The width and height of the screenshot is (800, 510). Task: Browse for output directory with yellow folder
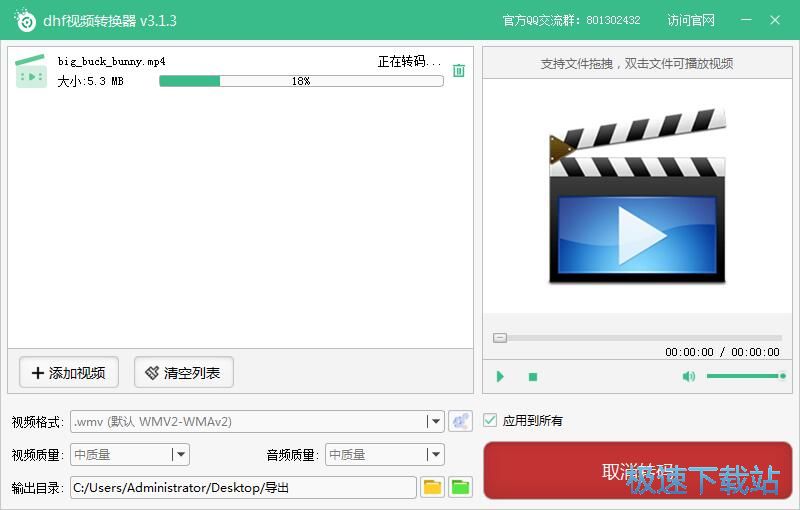coord(432,488)
